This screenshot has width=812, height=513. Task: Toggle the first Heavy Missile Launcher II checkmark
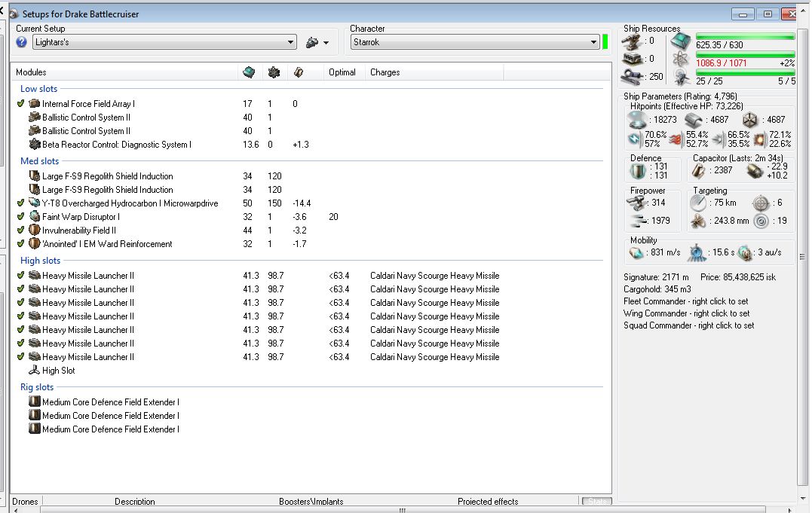(x=20, y=276)
